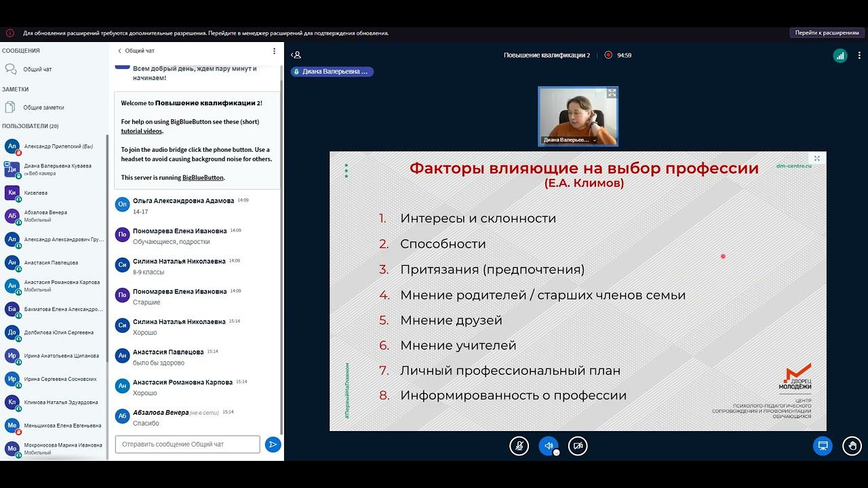Viewport: 868px width, 488px height.
Task: Click sender name Ольга Александровна Адамова
Action: click(183, 201)
